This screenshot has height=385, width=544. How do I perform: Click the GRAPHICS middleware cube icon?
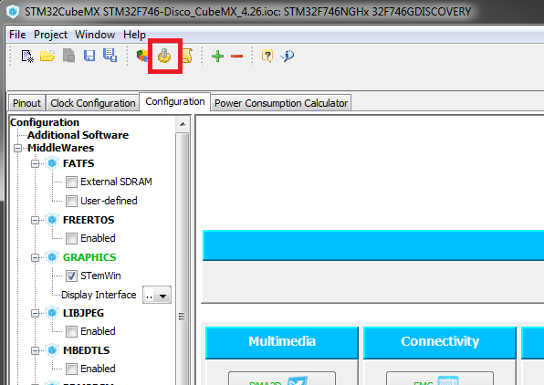click(x=52, y=257)
